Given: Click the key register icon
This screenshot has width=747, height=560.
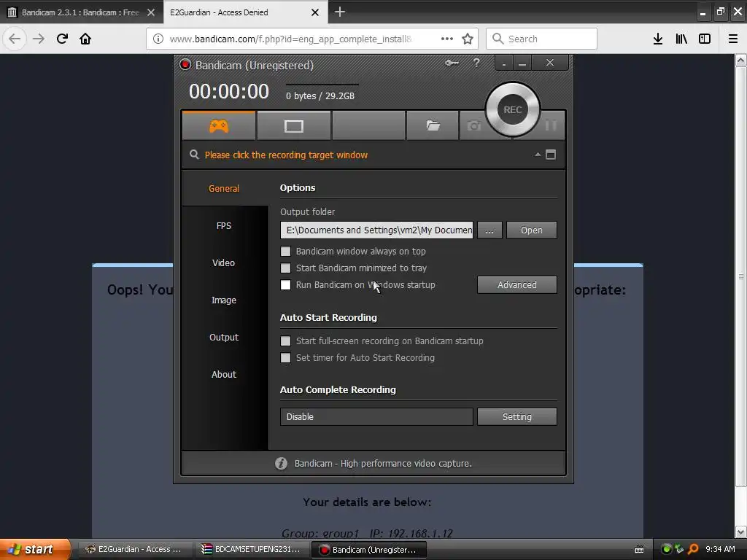Looking at the screenshot, I should click(x=452, y=63).
